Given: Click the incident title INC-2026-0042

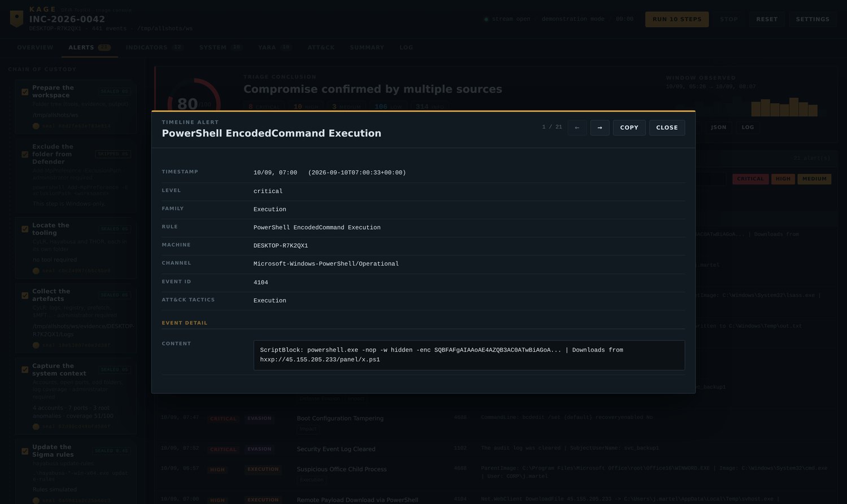Looking at the screenshot, I should click(x=67, y=19).
